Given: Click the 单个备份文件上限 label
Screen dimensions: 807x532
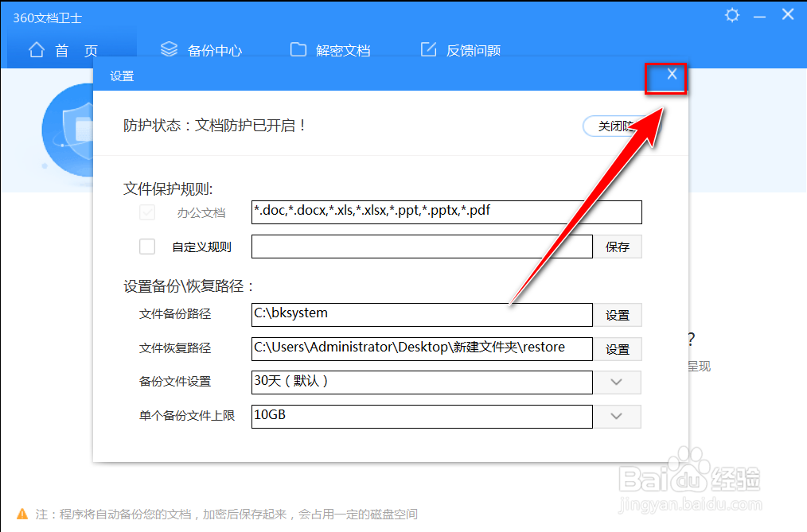Looking at the screenshot, I should point(187,415).
